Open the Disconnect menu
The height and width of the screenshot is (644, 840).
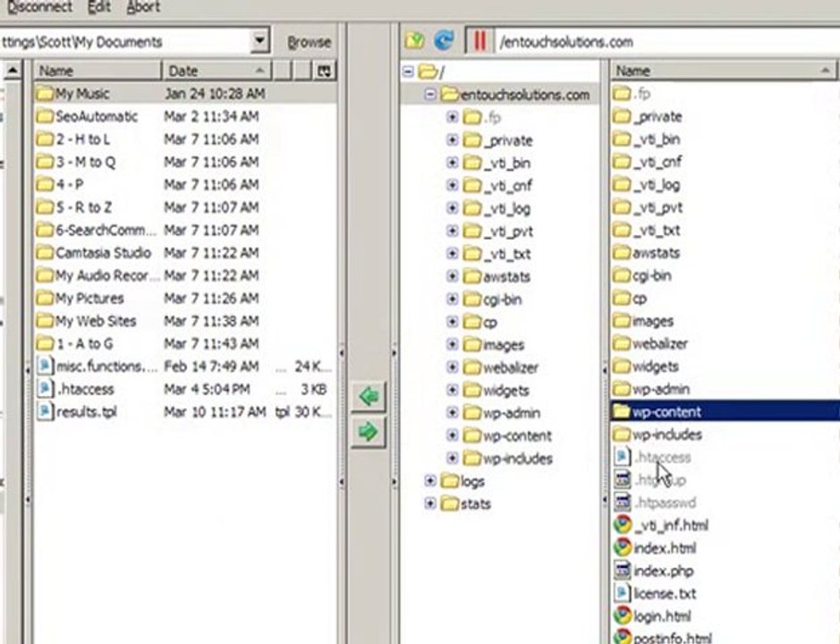(x=39, y=7)
